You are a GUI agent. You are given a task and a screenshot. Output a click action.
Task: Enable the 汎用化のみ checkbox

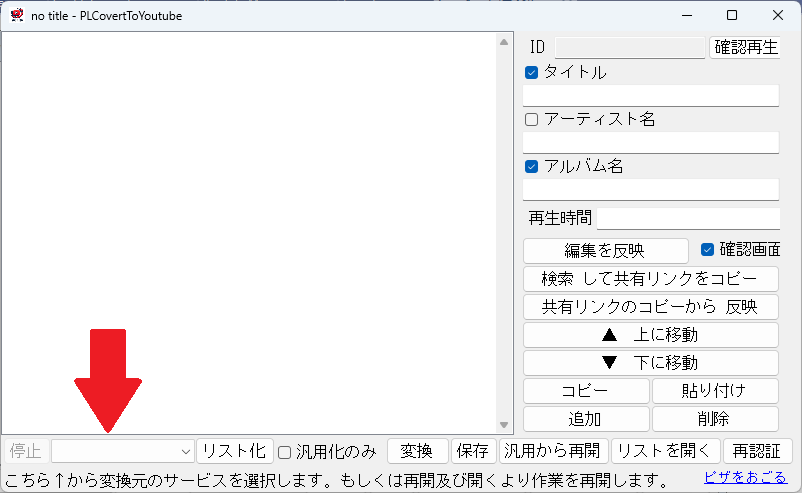[285, 451]
